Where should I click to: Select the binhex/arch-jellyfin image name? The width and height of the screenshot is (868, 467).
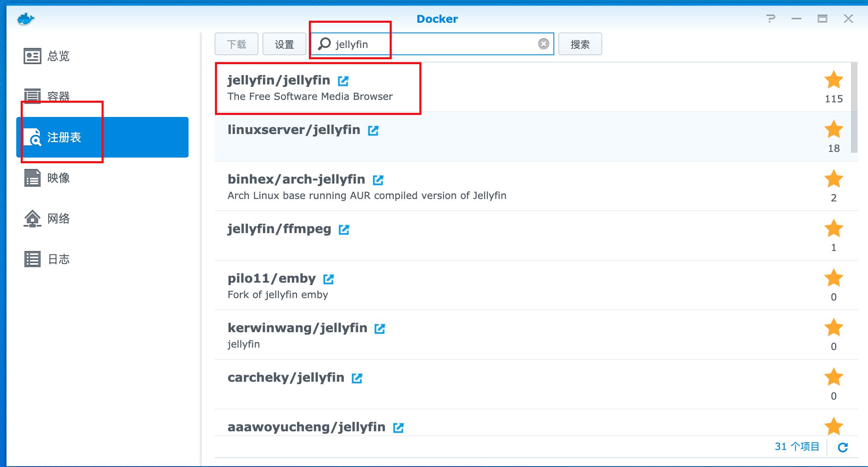tap(296, 179)
